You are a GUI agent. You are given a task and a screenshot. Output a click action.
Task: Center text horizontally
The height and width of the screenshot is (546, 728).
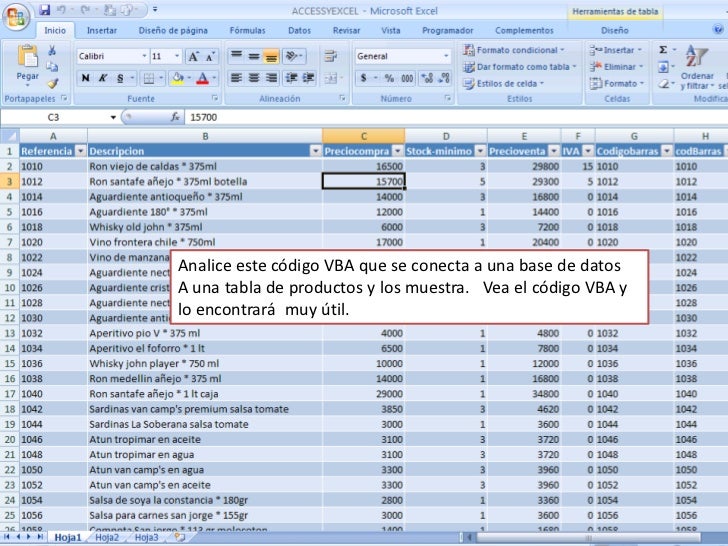point(254,78)
